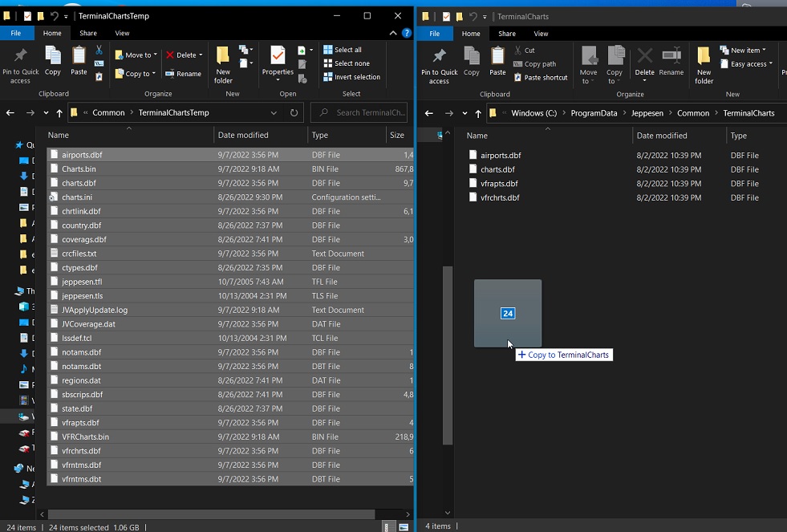Image resolution: width=787 pixels, height=532 pixels.
Task: Open the Copy to dropdown in the right window
Action: [x=615, y=68]
